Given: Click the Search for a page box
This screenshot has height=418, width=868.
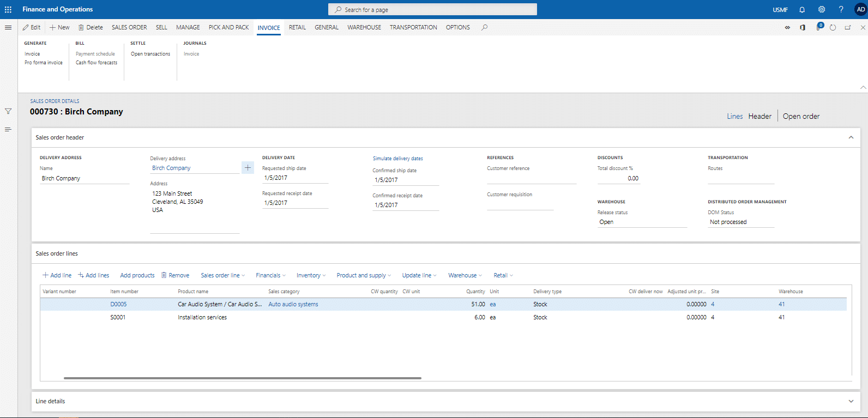Looking at the screenshot, I should pyautogui.click(x=432, y=9).
